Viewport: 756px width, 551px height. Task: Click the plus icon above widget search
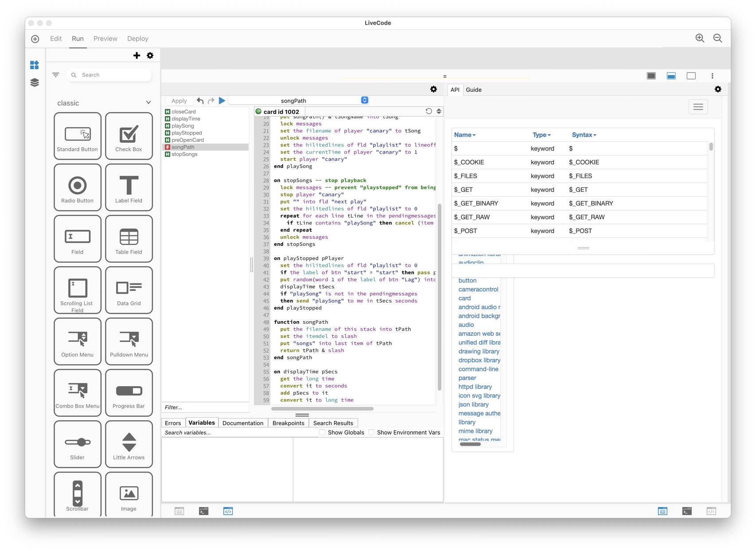(136, 55)
